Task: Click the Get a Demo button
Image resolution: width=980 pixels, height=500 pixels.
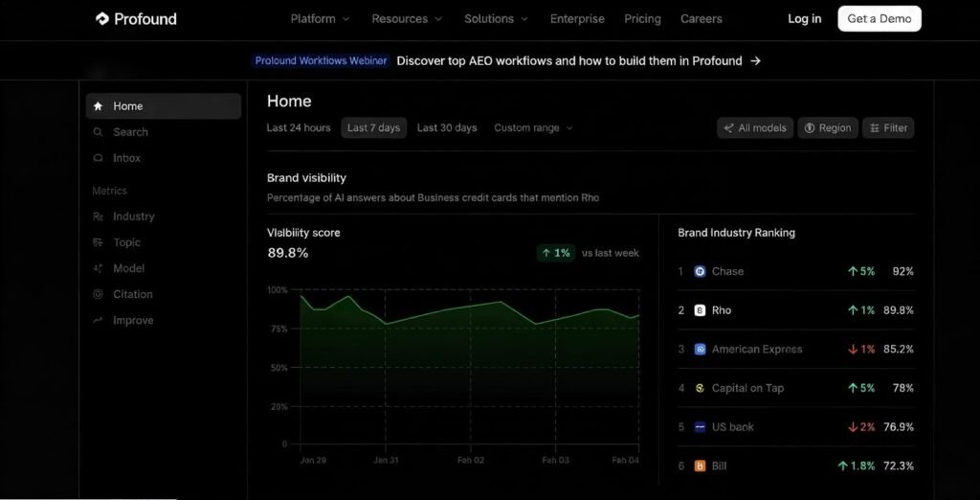Action: [879, 19]
